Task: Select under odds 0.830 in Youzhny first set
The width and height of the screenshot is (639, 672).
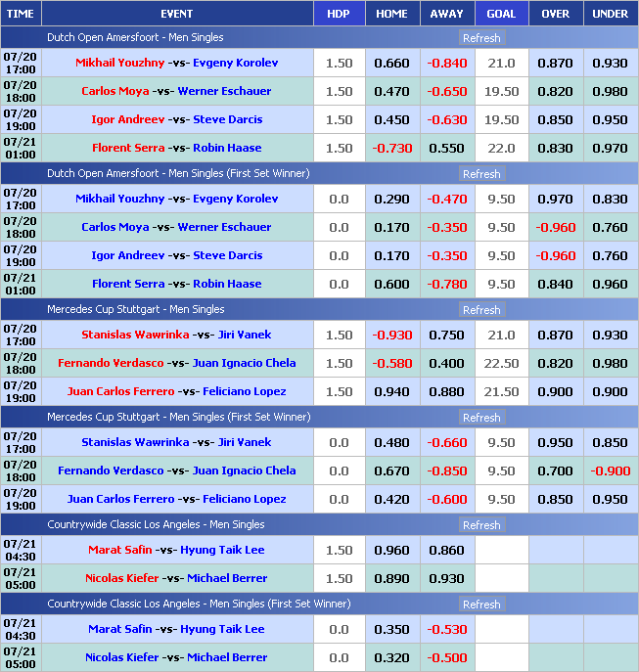Action: pos(610,200)
